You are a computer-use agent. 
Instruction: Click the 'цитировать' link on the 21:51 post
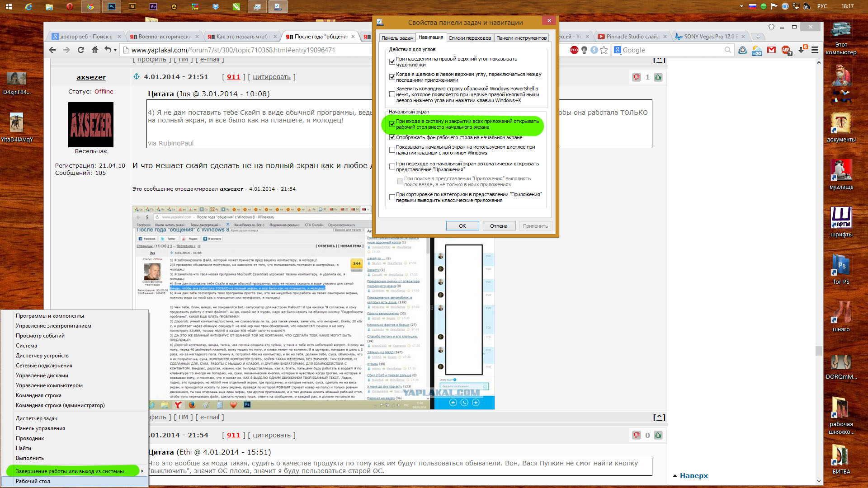(272, 77)
